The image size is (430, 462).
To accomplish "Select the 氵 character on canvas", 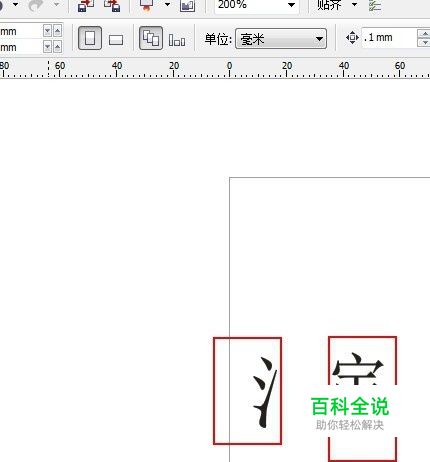I will 265,393.
